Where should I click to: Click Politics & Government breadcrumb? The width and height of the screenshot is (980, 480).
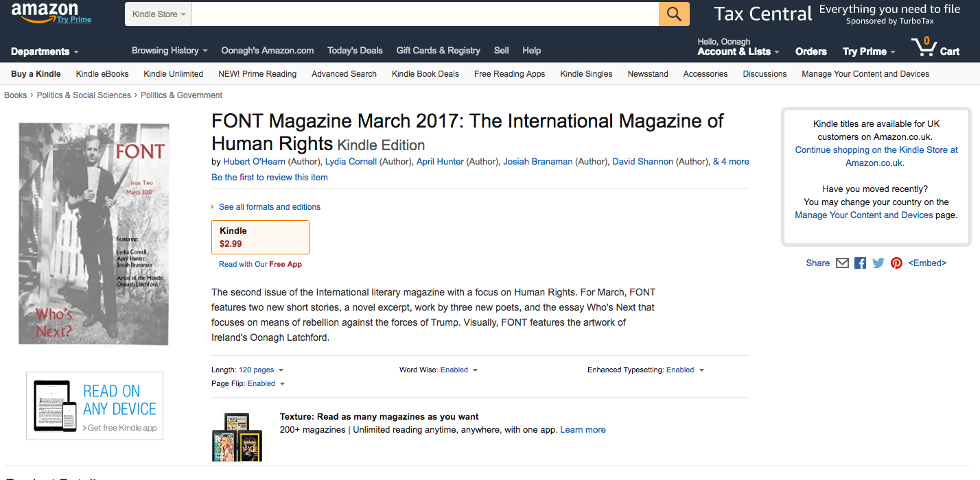tap(182, 95)
